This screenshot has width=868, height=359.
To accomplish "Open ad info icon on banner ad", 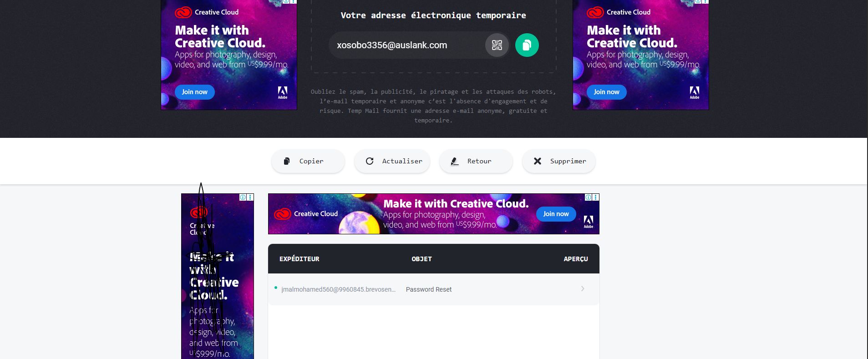I will pyautogui.click(x=588, y=197).
